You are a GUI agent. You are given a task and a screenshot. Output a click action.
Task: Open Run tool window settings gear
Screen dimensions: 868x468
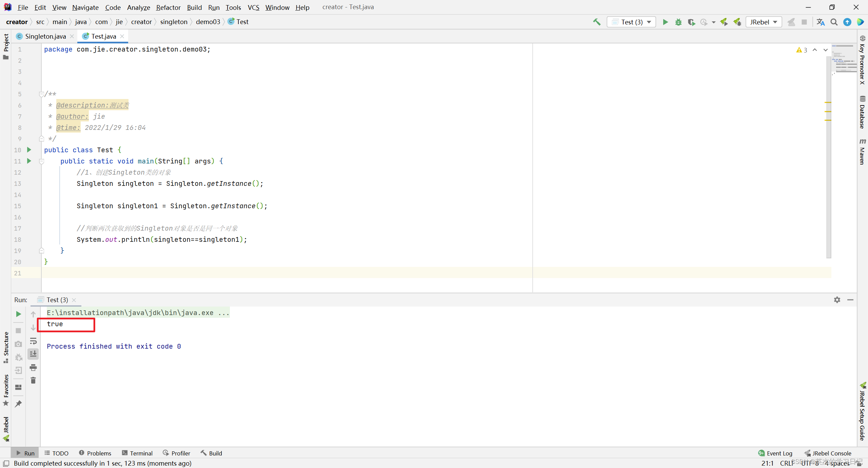click(x=837, y=300)
